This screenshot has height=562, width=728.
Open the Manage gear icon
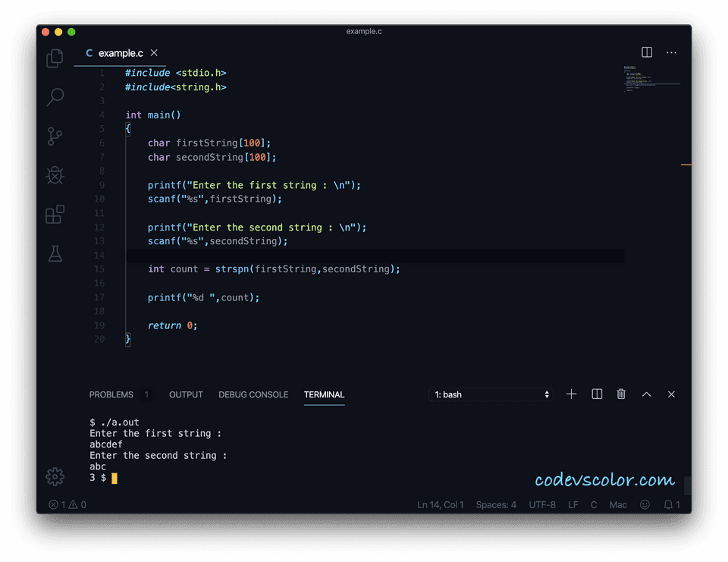pyautogui.click(x=54, y=476)
